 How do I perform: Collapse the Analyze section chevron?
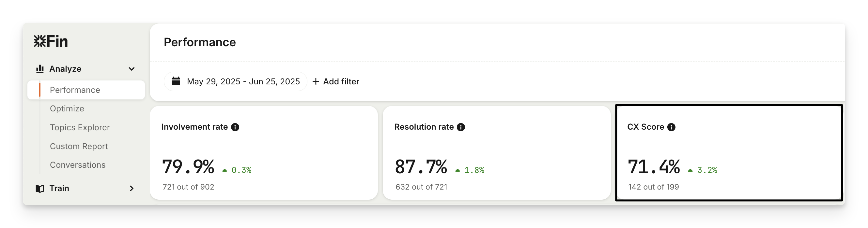click(132, 69)
